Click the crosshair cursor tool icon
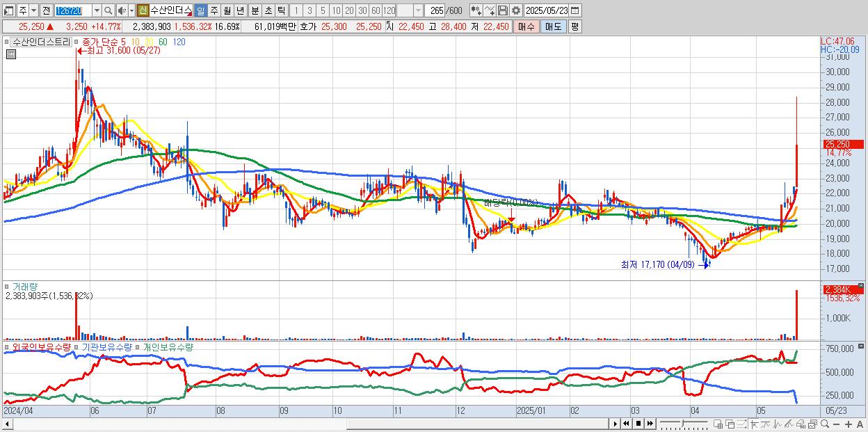Viewport: 868px width, 432px height. point(754,424)
